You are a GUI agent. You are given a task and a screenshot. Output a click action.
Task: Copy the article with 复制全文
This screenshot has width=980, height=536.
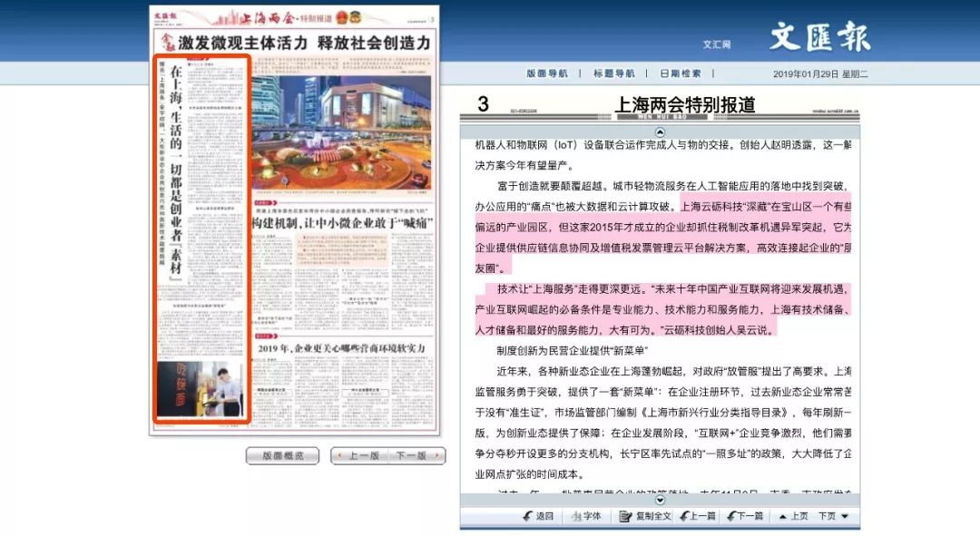pyautogui.click(x=645, y=516)
